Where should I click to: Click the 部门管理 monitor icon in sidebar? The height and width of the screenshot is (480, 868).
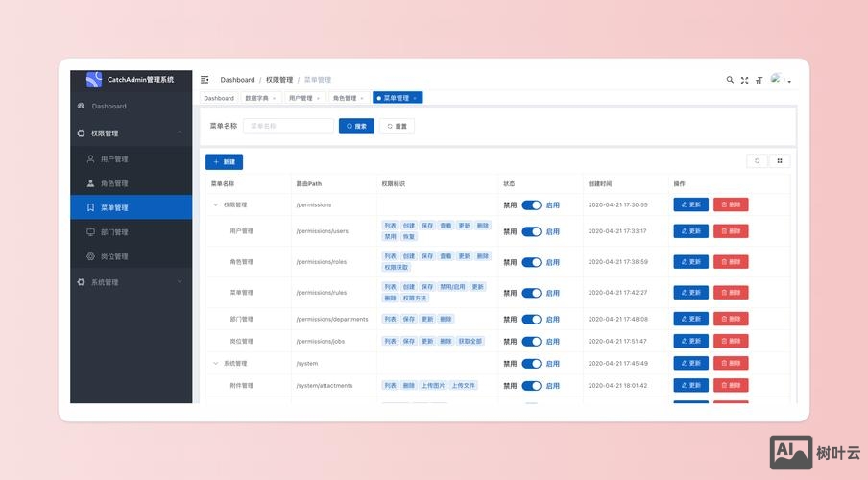coord(91,232)
